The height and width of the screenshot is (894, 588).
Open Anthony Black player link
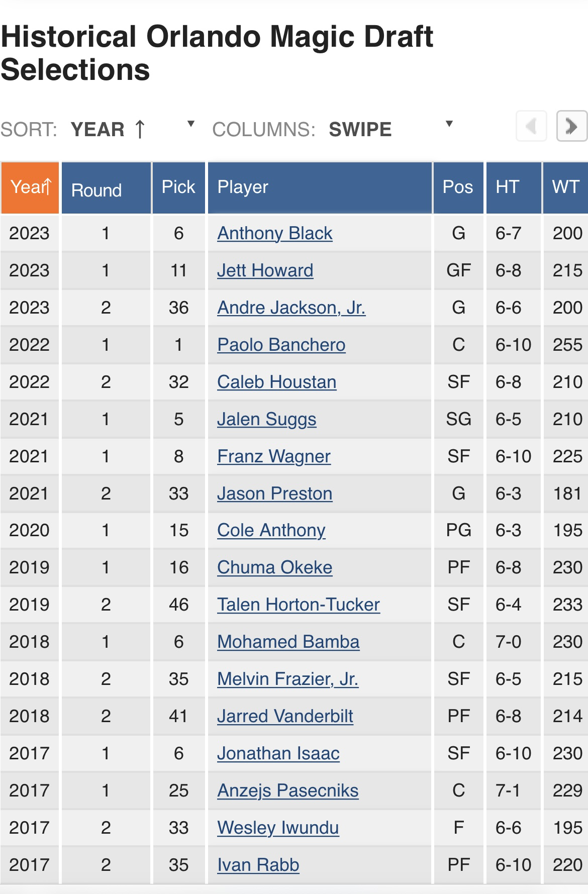pos(275,233)
